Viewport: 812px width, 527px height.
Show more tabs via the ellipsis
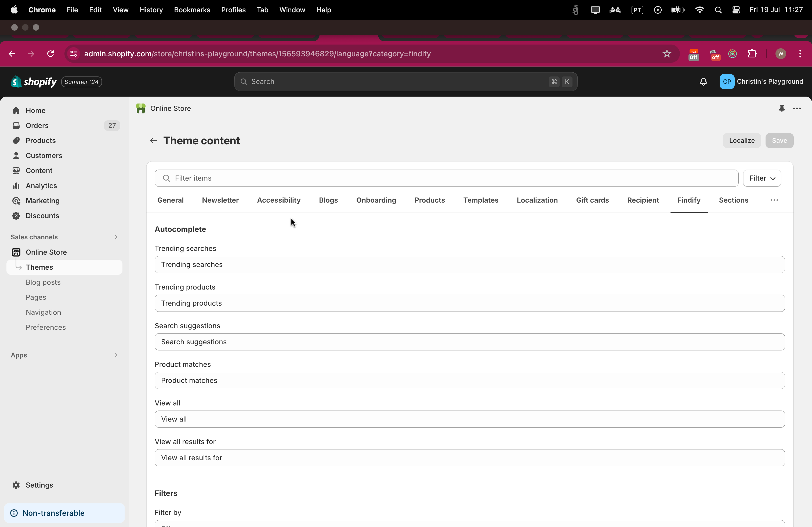tap(774, 200)
